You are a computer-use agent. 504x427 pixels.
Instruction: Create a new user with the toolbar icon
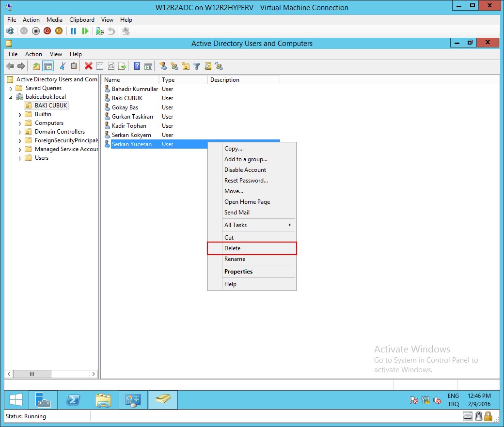[163, 66]
